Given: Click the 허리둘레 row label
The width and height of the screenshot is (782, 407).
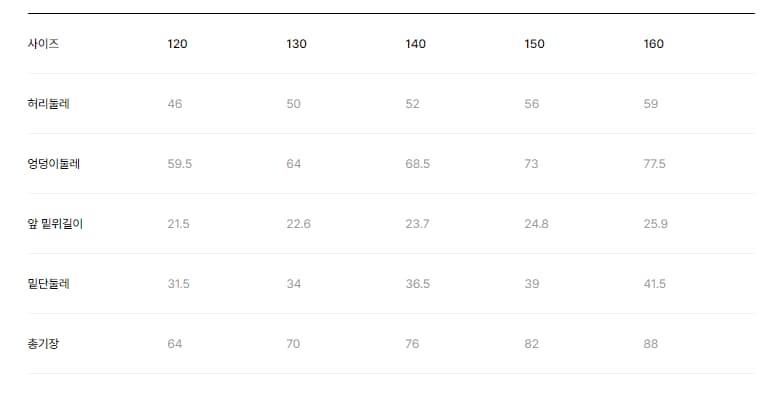Looking at the screenshot, I should (48, 104).
